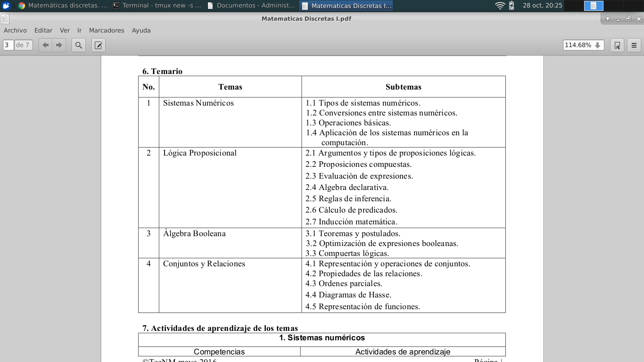Viewport: 644px width, 362px height.
Task: Click the clock showing 28 oct, 20:25
Action: (x=542, y=6)
